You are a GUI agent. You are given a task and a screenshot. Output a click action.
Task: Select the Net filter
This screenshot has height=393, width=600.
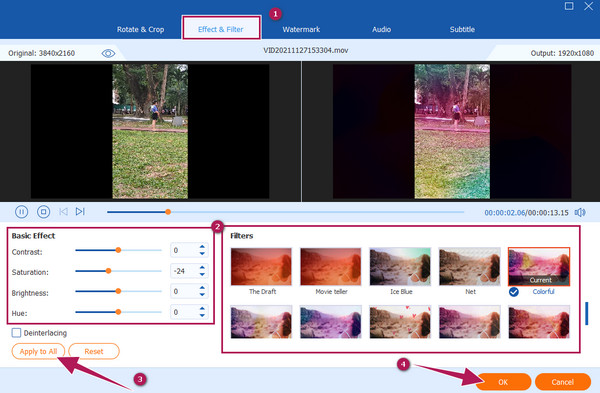pyautogui.click(x=470, y=267)
